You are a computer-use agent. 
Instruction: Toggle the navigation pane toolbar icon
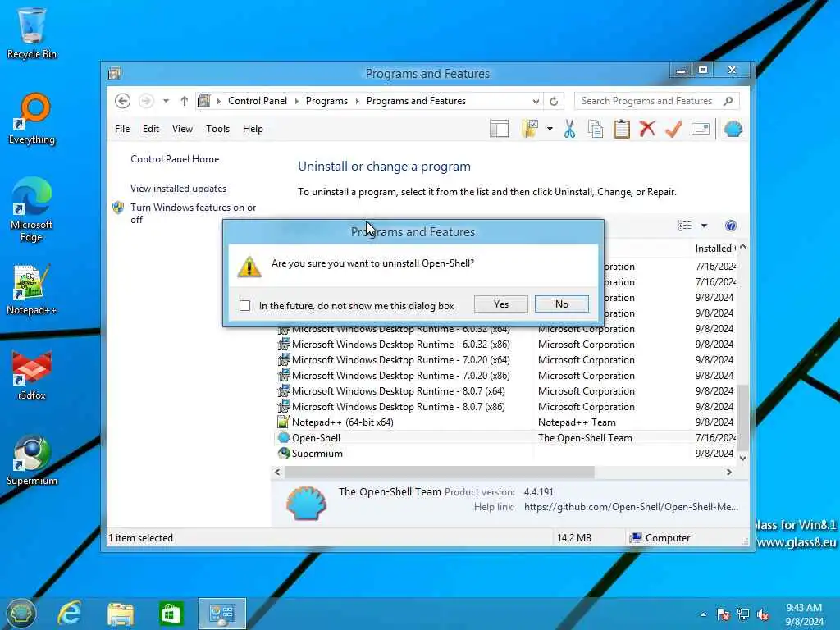pos(500,129)
